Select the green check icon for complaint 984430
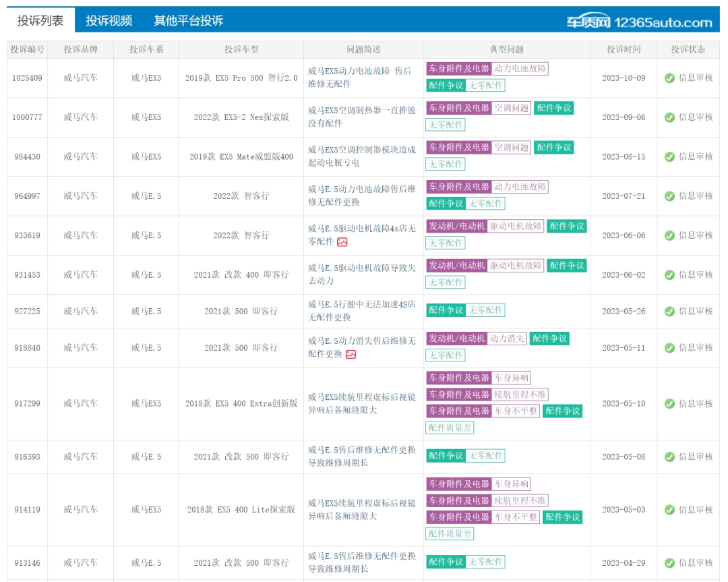The height and width of the screenshot is (582, 728). coord(669,157)
